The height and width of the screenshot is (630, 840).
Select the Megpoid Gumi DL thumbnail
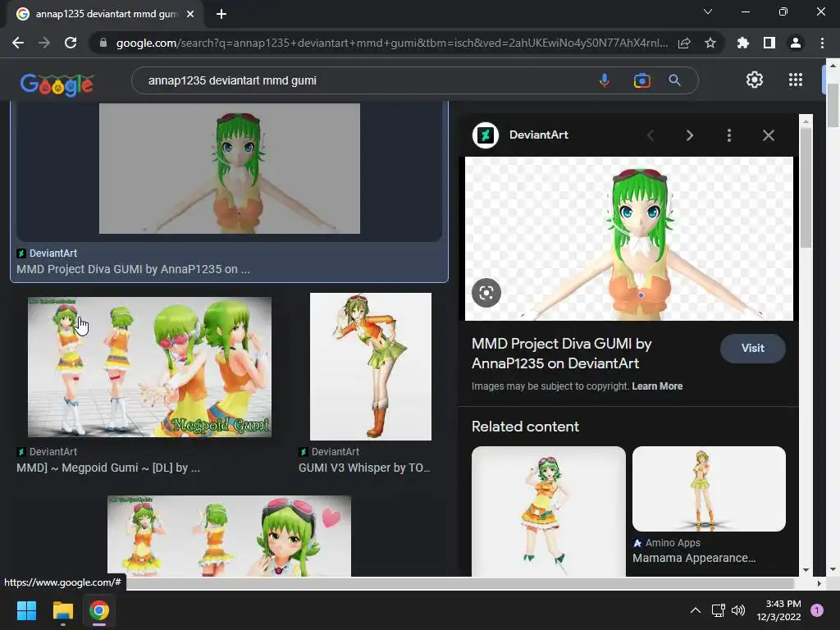149,367
